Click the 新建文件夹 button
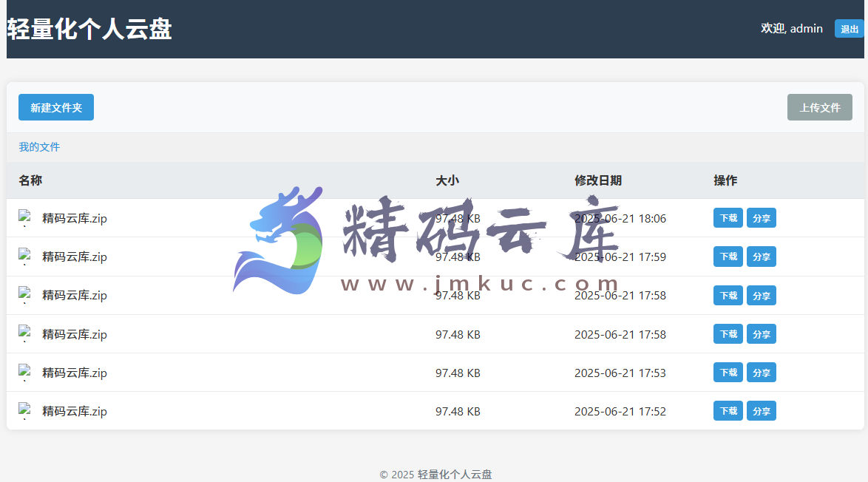Viewport: 868px width, 482px height. [x=56, y=107]
